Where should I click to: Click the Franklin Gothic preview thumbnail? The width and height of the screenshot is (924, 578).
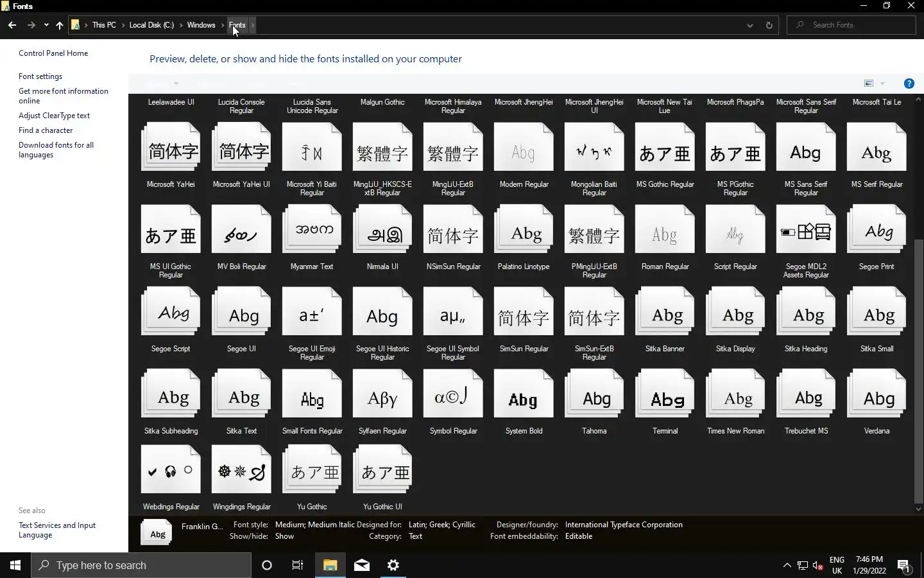pyautogui.click(x=157, y=532)
